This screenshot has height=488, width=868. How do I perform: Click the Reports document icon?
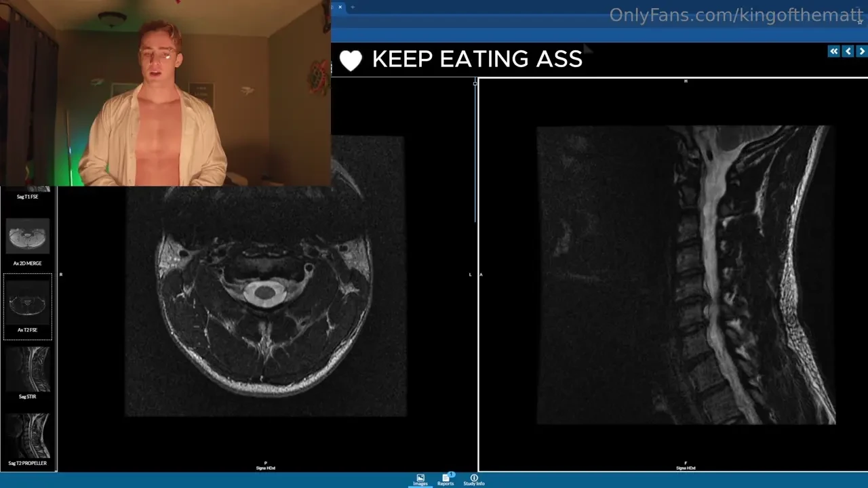tap(445, 479)
